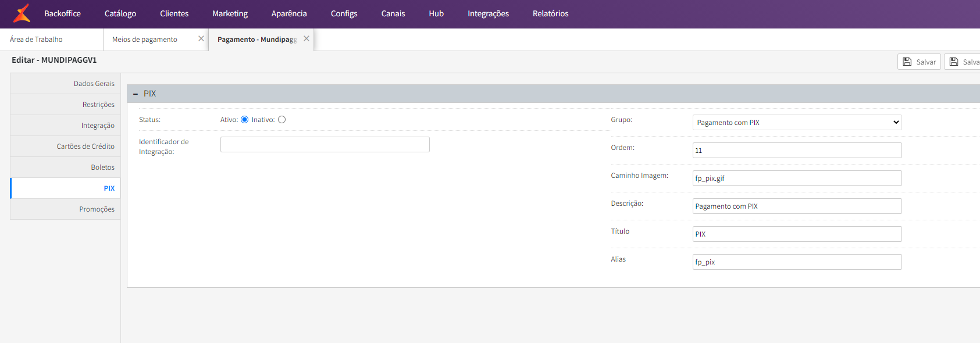Screen dimensions: 980x343
Task: Open the Clientes menu
Action: pyautogui.click(x=174, y=13)
